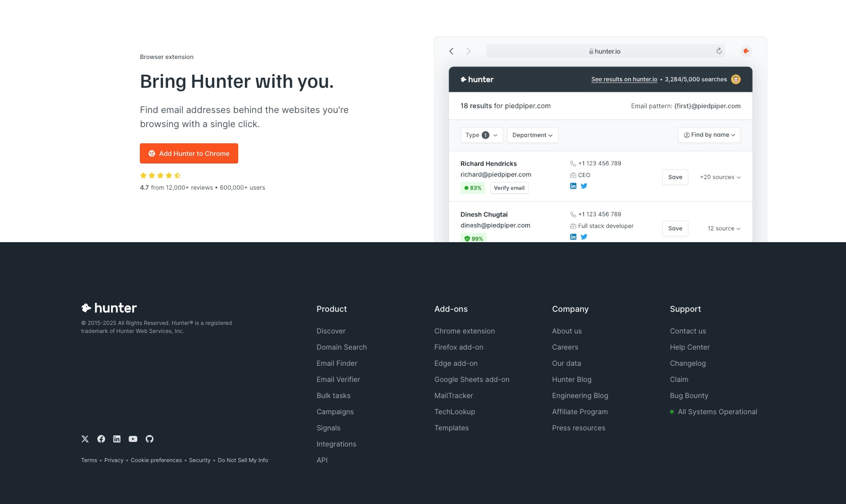Go to Bulk tasks link
846x504 pixels.
coord(334,396)
